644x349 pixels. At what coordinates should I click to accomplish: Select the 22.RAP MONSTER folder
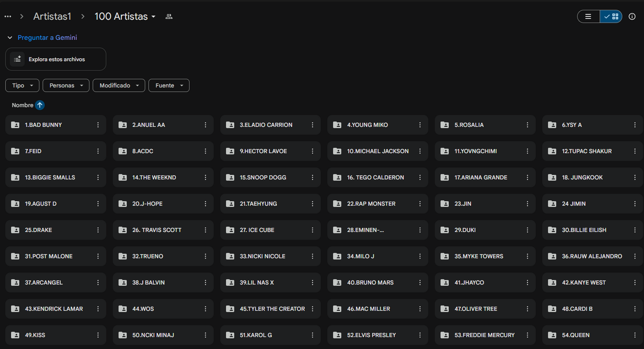378,204
